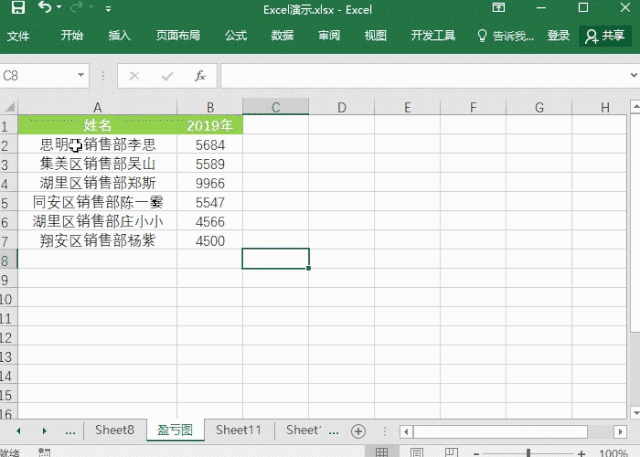This screenshot has height=457, width=640.
Task: Click the horizontal scrollbar right arrow
Action: [x=620, y=432]
